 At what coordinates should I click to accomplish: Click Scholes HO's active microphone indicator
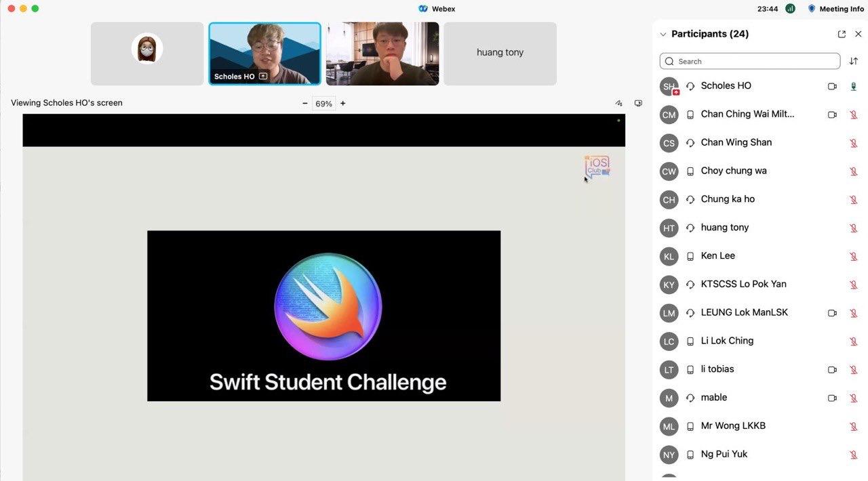tap(853, 86)
